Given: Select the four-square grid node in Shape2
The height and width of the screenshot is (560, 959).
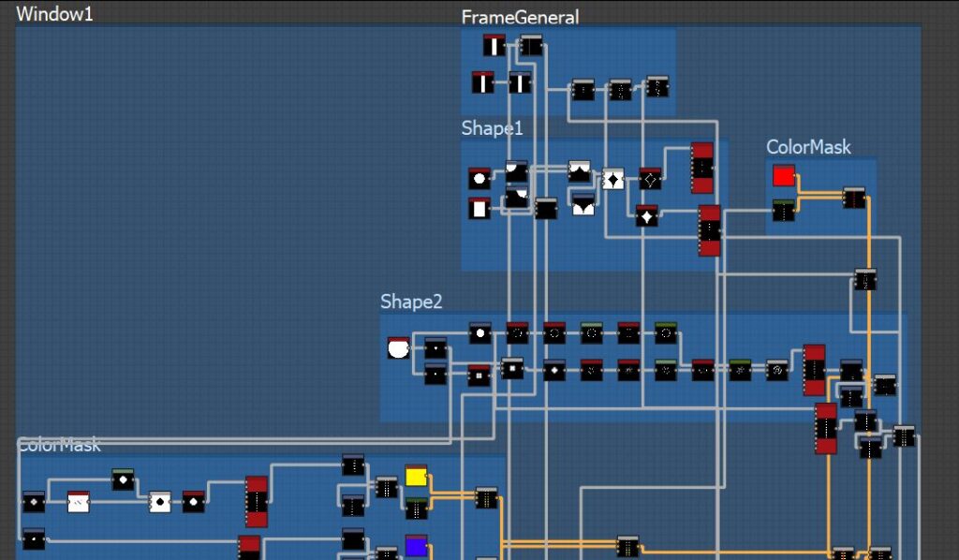Looking at the screenshot, I should 479,375.
